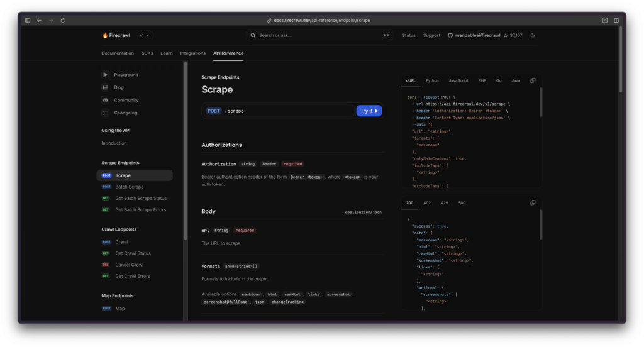Click the split view icon in the browser top right
The width and height of the screenshot is (644, 347).
pyautogui.click(x=616, y=20)
